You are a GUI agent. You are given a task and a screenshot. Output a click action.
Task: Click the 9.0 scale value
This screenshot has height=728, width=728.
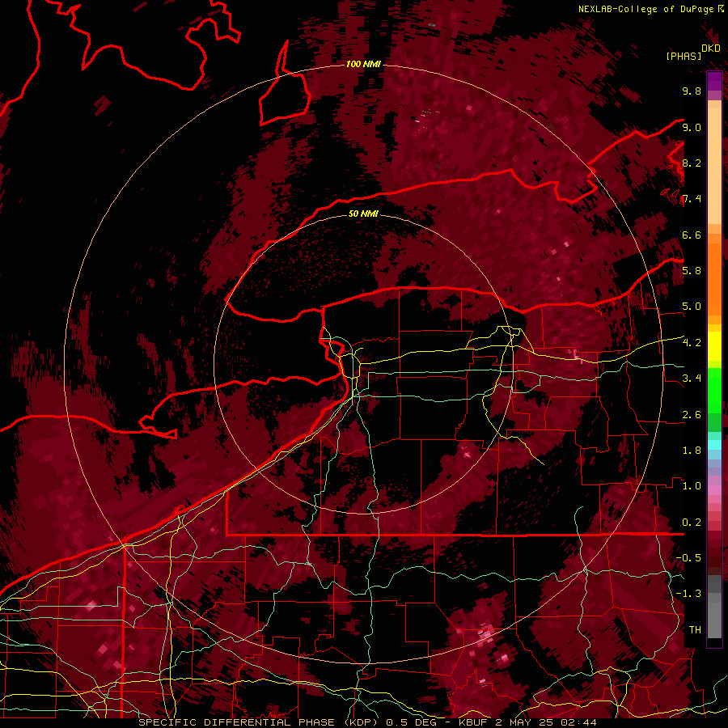692,127
